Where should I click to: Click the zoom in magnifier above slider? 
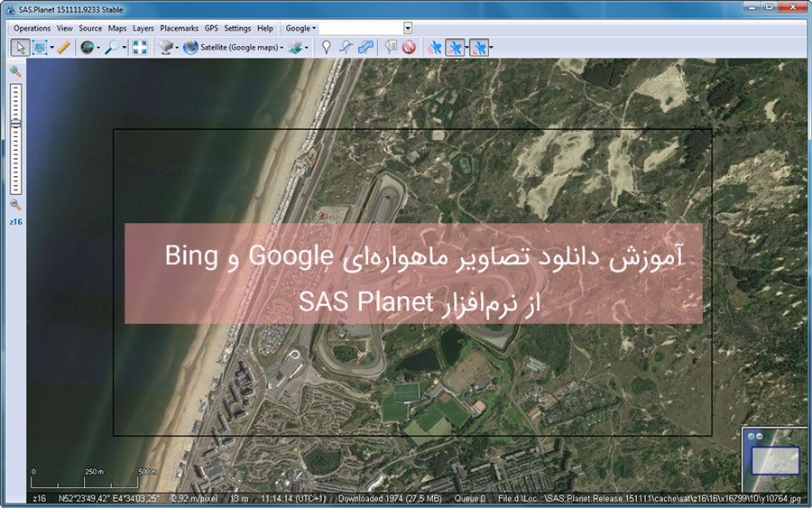click(15, 70)
